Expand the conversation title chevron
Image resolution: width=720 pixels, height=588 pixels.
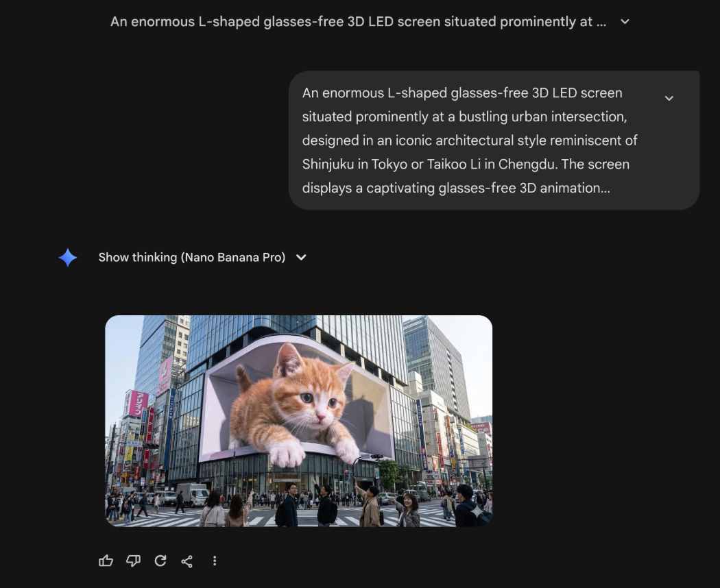(x=625, y=22)
